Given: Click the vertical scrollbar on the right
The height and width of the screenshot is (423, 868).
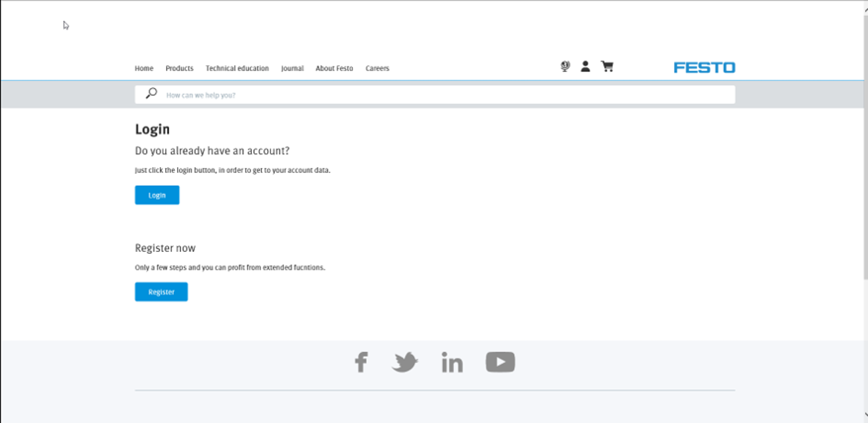Looking at the screenshot, I should [865, 145].
